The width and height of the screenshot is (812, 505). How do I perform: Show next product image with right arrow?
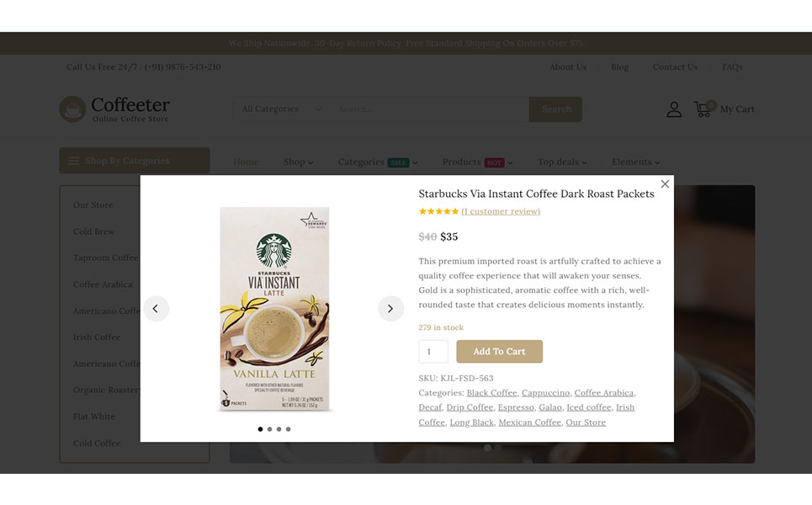[x=390, y=309]
